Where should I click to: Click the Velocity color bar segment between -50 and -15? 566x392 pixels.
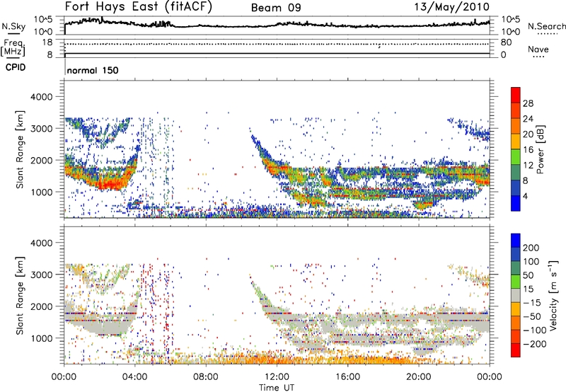tap(516, 309)
